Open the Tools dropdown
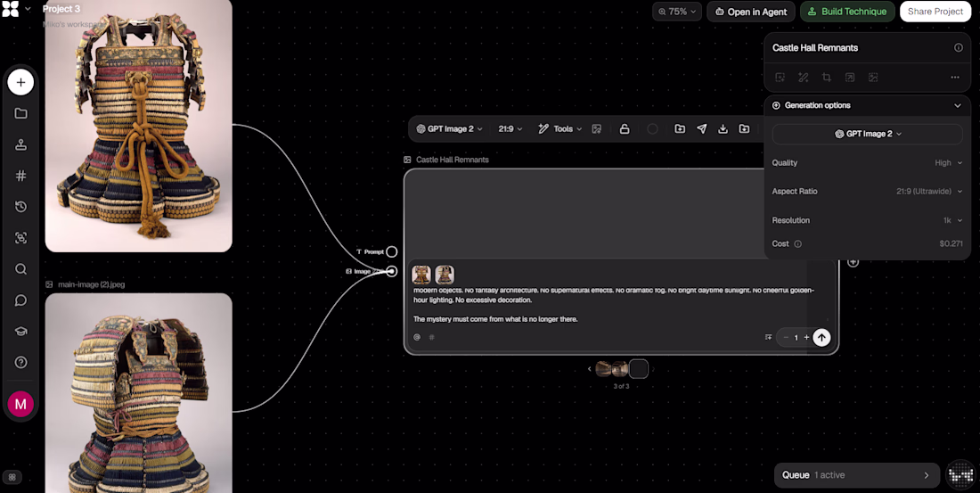Image resolution: width=980 pixels, height=493 pixels. click(x=560, y=129)
